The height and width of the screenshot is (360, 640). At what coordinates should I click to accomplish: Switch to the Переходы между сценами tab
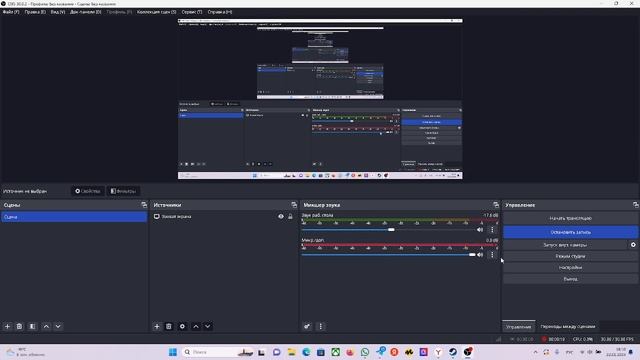click(568, 327)
